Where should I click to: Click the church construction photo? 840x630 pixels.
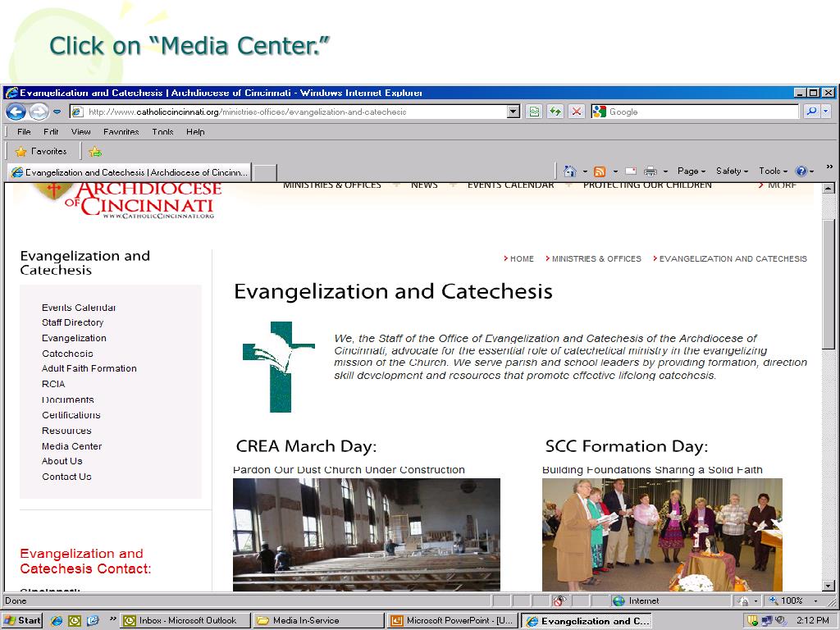(367, 535)
